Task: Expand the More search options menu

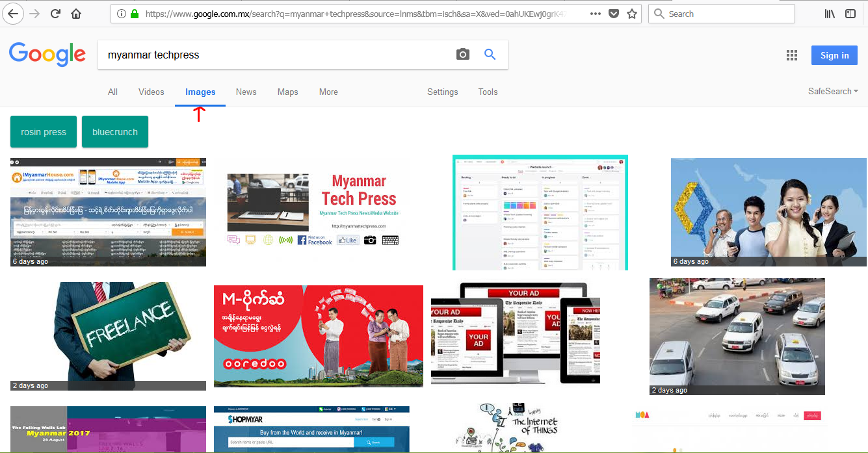Action: pos(328,92)
